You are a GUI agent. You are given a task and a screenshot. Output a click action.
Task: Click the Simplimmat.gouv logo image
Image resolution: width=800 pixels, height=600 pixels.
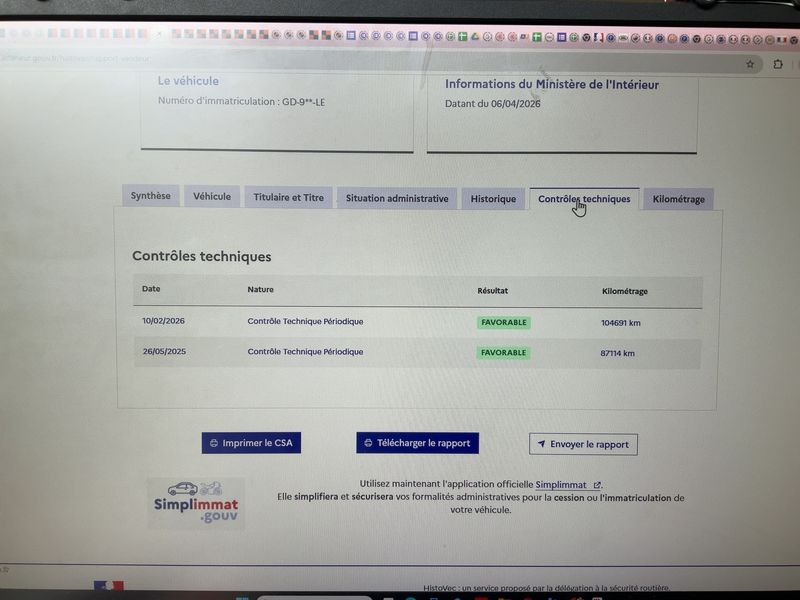[196, 503]
